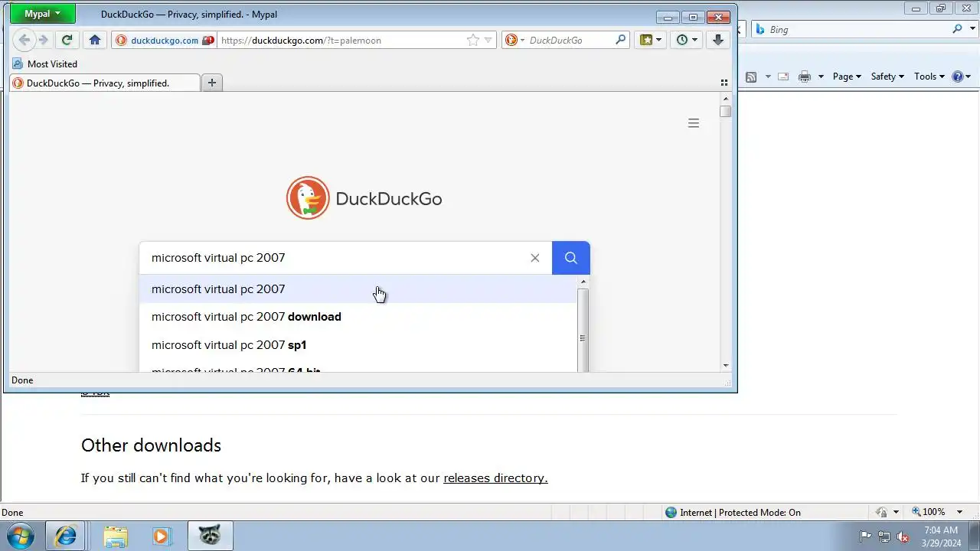The image size is (980, 551).
Task: Open the Tools menu in Internet Explorer
Action: 929,77
